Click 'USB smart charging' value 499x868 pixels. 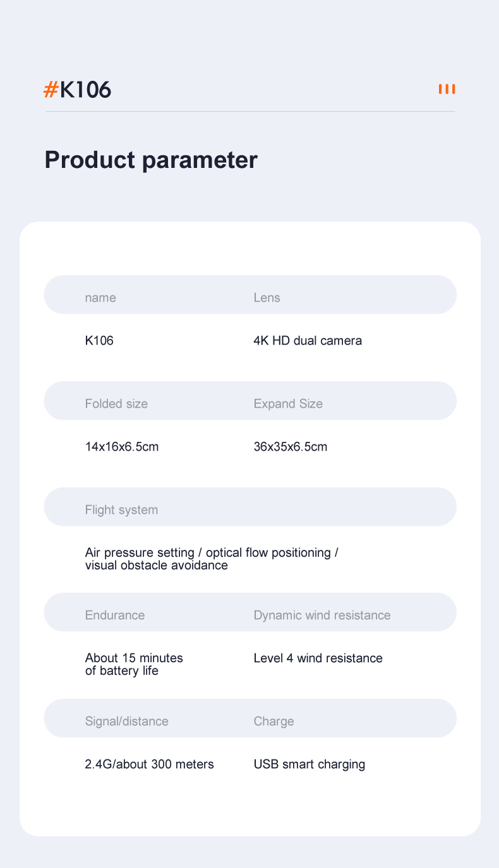(310, 764)
